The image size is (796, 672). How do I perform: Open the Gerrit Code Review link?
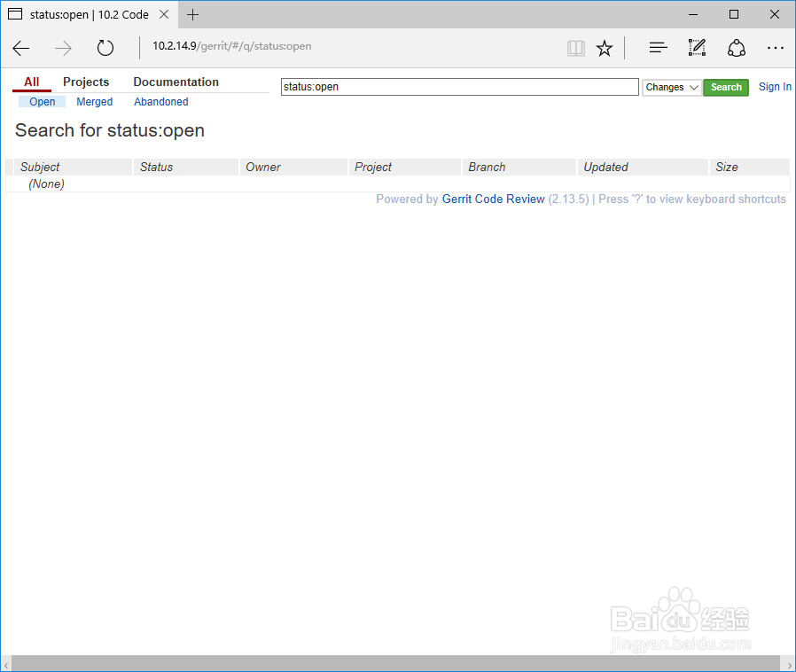tap(493, 199)
